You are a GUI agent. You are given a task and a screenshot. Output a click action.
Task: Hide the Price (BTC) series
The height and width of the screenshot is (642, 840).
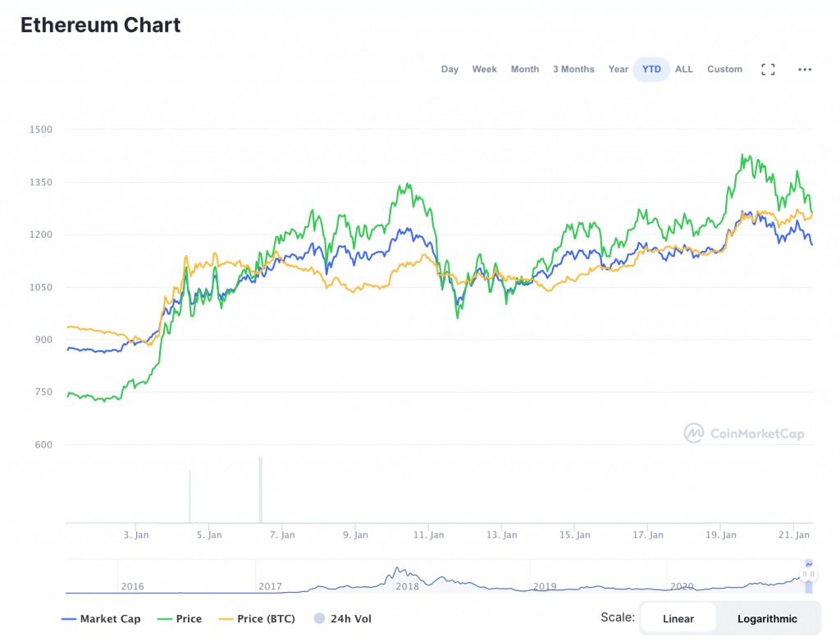(x=256, y=619)
